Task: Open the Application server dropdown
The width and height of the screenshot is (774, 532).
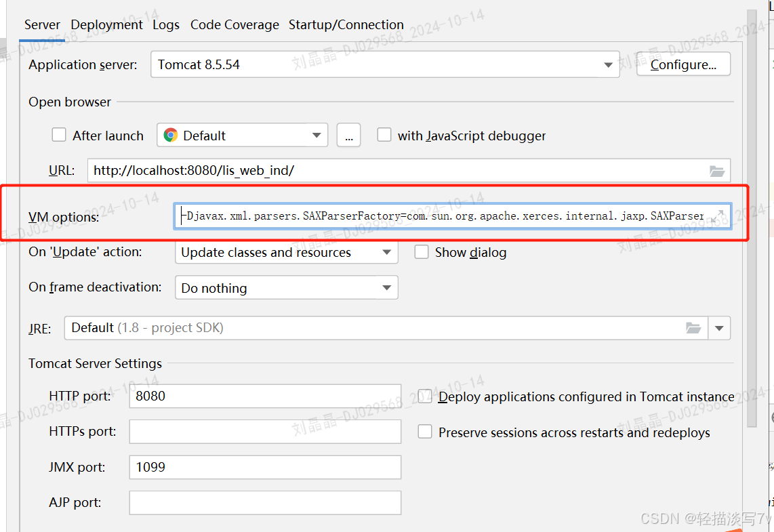Action: 608,64
